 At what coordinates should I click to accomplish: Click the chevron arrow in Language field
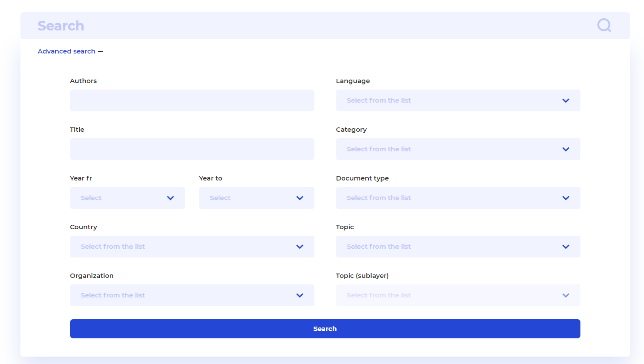tap(566, 100)
